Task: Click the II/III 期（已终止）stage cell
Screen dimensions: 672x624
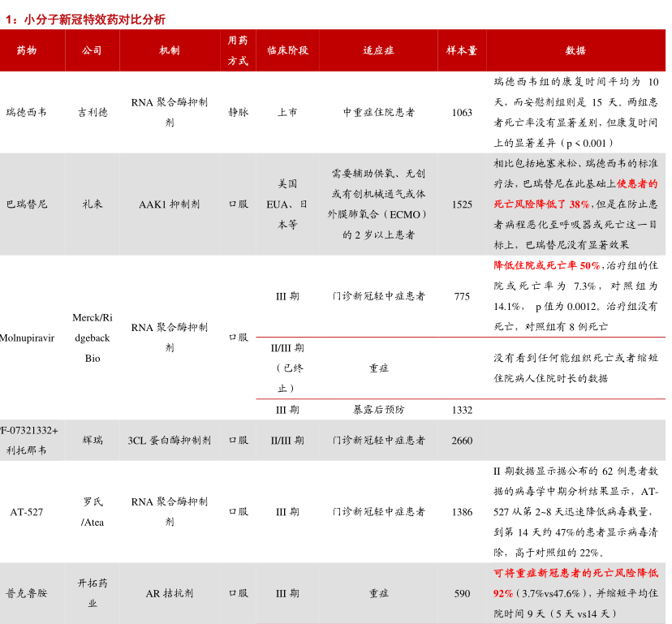Action: [x=287, y=368]
